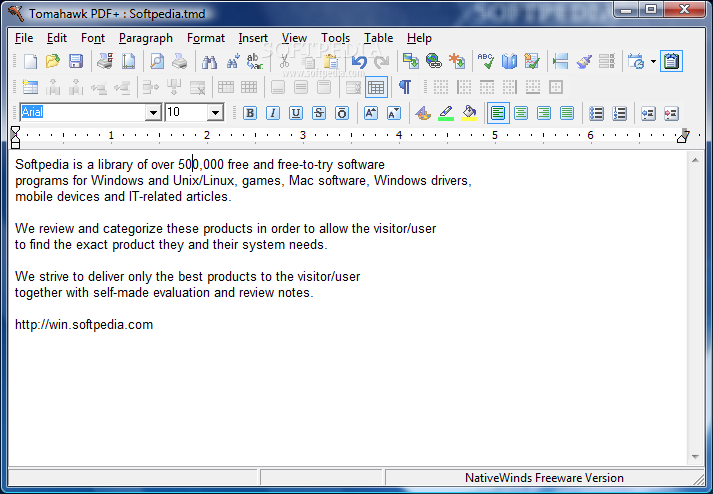Toggle numbered list
713x494 pixels.
(x=619, y=113)
